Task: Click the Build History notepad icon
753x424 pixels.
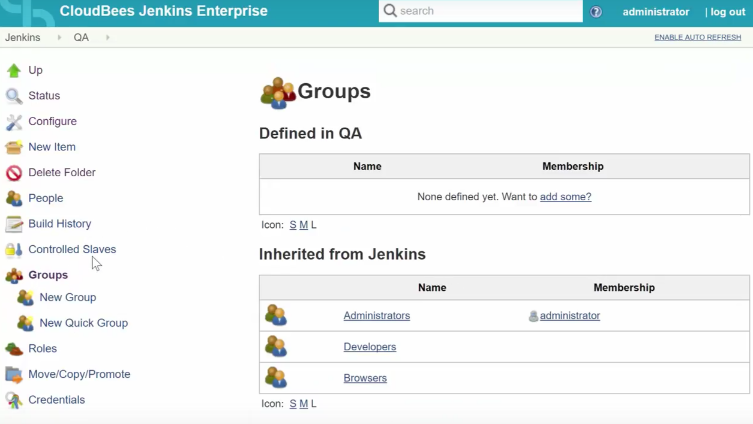Action: pos(13,224)
